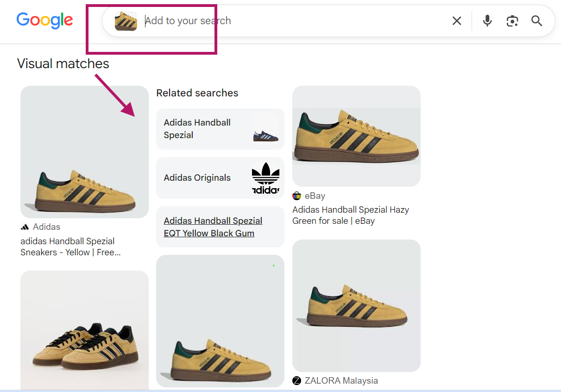The image size is (561, 392).
Task: Click the 'Adidas' source label text
Action: click(x=46, y=227)
